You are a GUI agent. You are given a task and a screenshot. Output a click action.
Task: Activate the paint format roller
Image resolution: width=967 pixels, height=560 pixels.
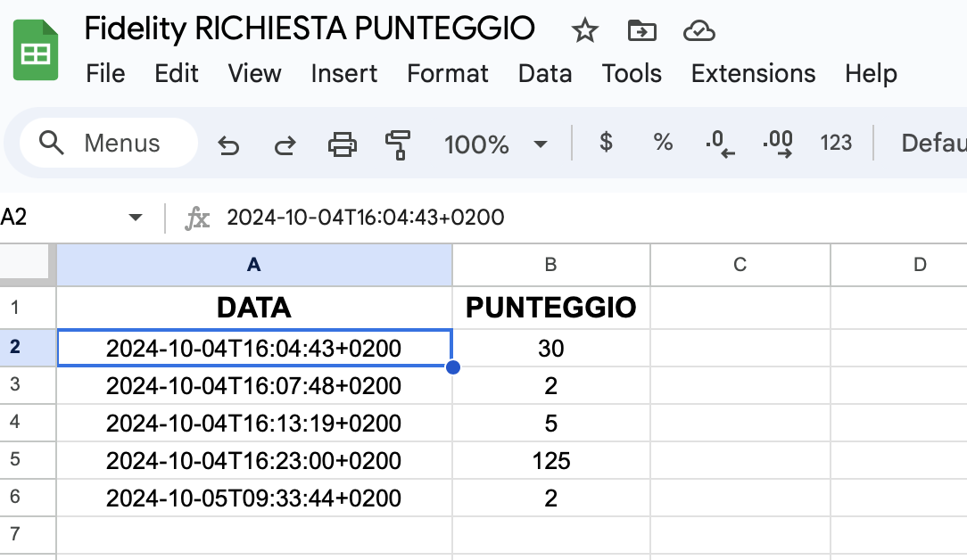pos(398,145)
